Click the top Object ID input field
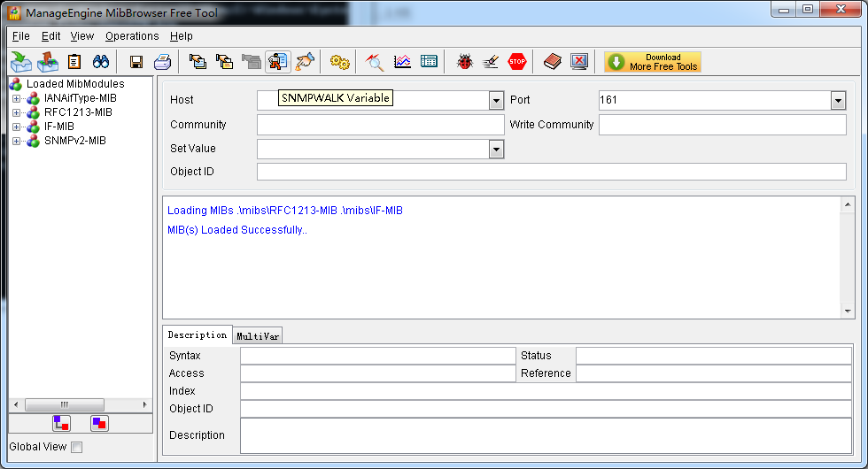 coord(551,172)
